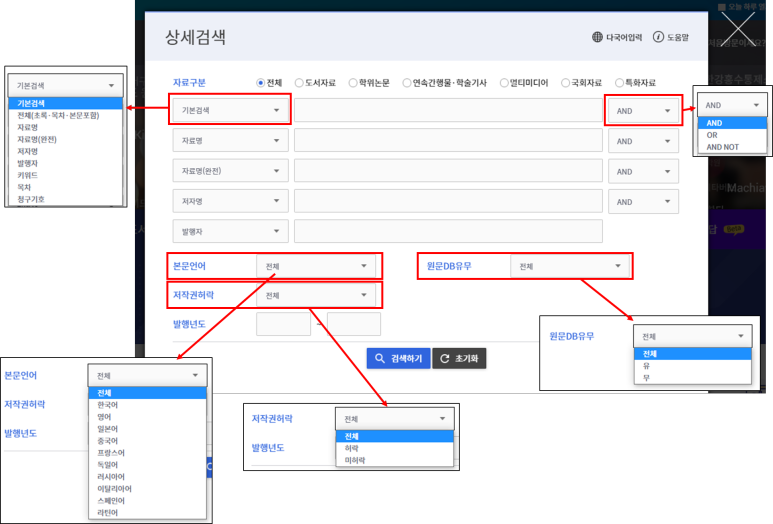Click the text box in the 저자명 row
Image resolution: width=773 pixels, height=524 pixels.
tap(448, 201)
